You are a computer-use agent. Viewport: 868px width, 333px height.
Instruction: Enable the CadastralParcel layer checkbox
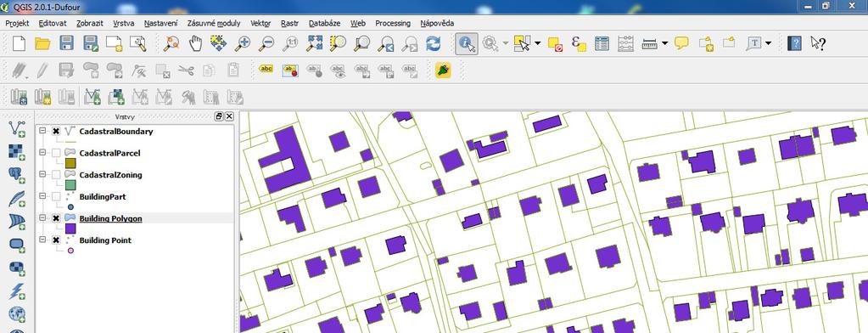tap(56, 153)
